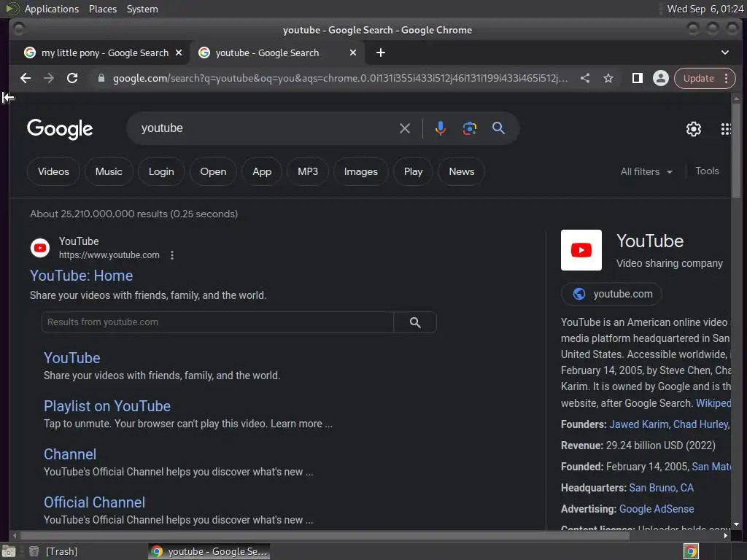Open more options for YouTube result
This screenshot has height=560, width=747.
point(172,255)
